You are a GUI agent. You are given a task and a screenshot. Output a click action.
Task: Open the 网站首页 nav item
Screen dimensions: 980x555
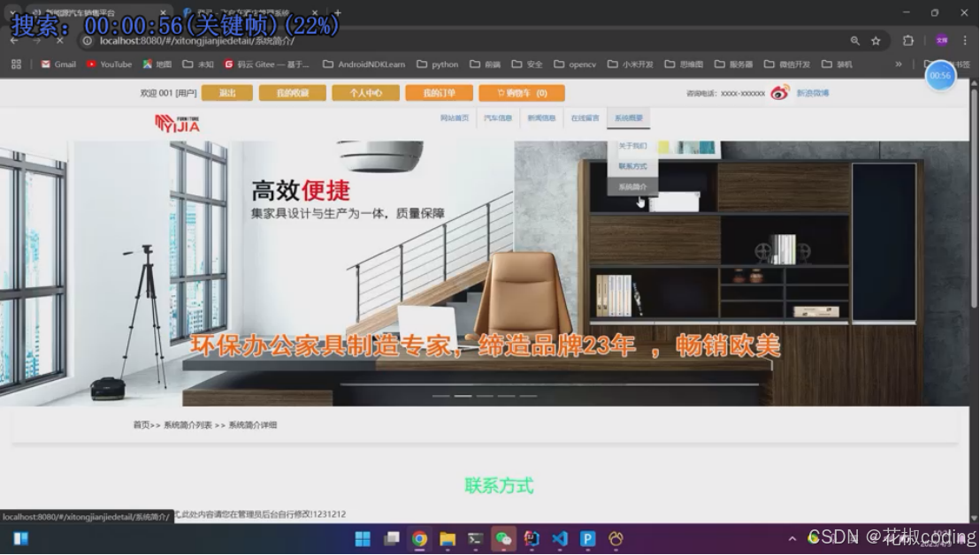pyautogui.click(x=455, y=118)
